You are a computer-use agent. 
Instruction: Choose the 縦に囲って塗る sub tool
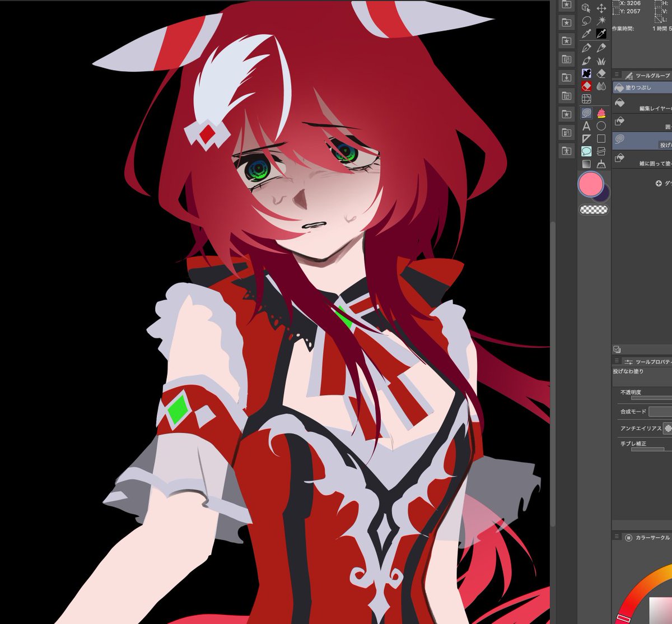pos(642,159)
